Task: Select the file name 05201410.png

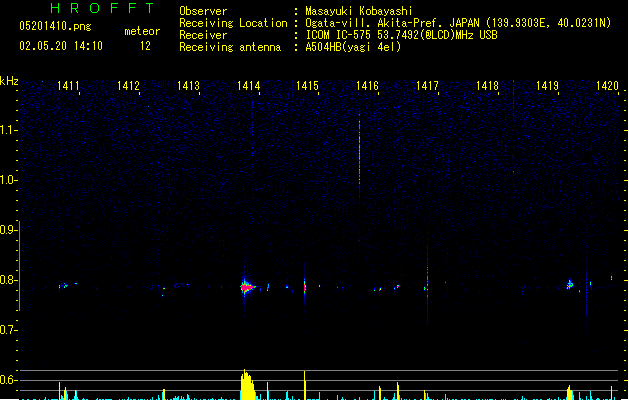Action: tap(55, 26)
